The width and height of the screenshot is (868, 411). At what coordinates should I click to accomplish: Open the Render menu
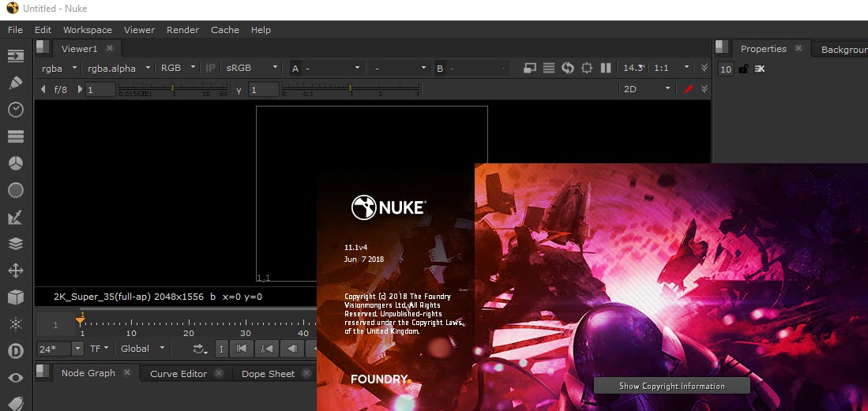pos(182,30)
